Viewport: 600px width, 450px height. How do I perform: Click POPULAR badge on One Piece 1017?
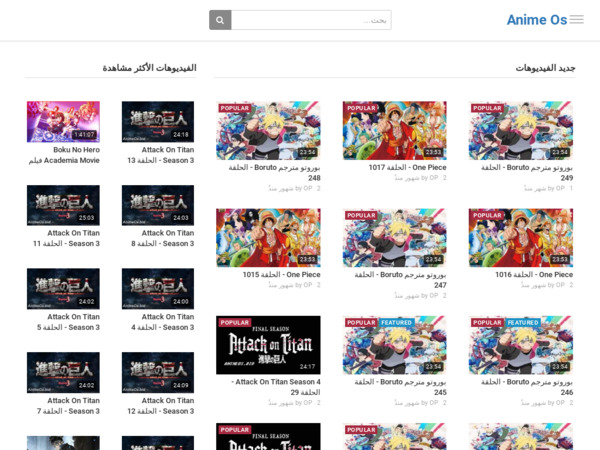click(361, 108)
